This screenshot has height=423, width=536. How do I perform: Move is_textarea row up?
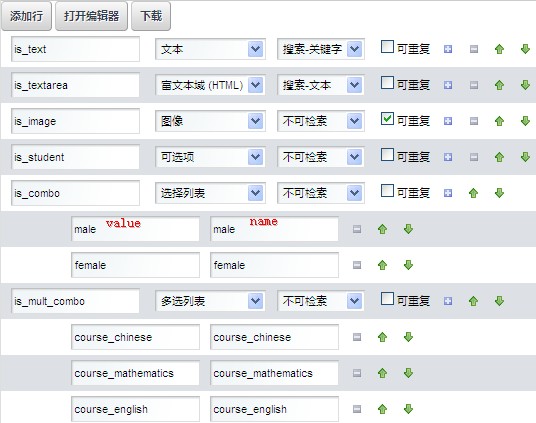(x=499, y=85)
